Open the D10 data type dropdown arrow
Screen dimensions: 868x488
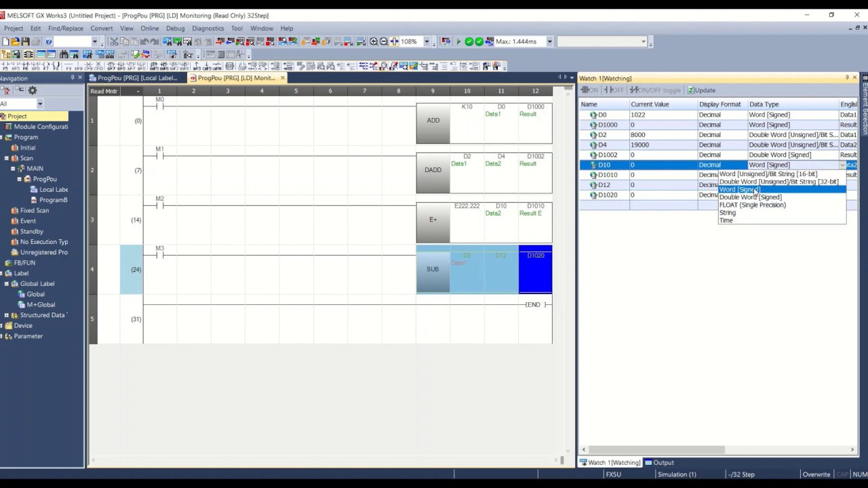842,165
